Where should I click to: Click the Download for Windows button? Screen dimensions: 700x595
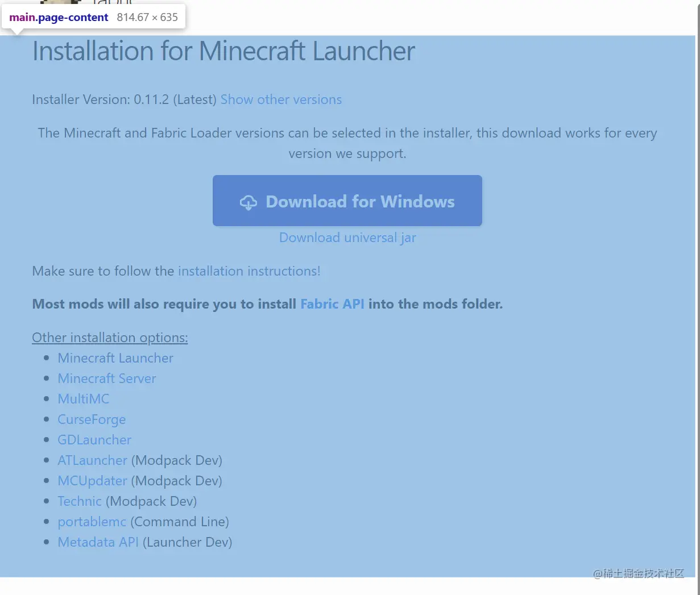click(x=347, y=201)
